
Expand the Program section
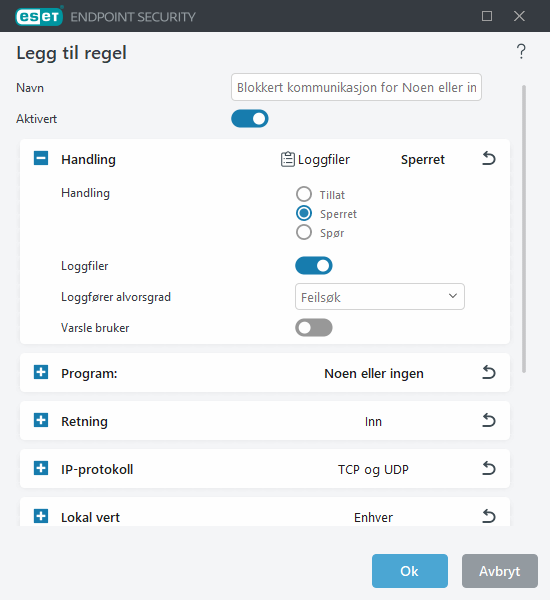(x=41, y=372)
